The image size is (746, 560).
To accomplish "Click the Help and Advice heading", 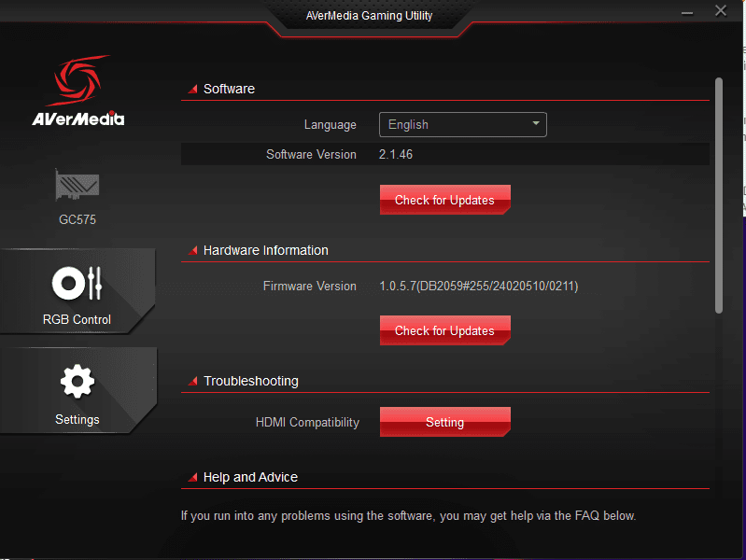I will coord(251,477).
